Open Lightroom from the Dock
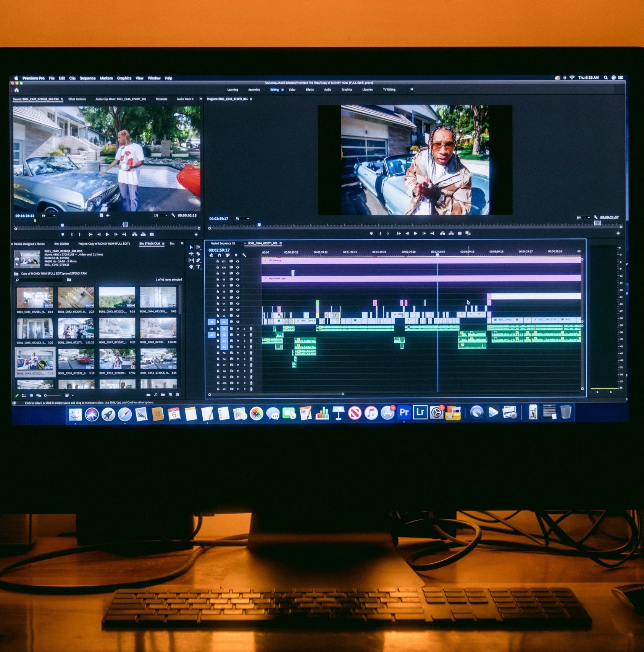Viewport: 644px width, 652px height. [420, 413]
